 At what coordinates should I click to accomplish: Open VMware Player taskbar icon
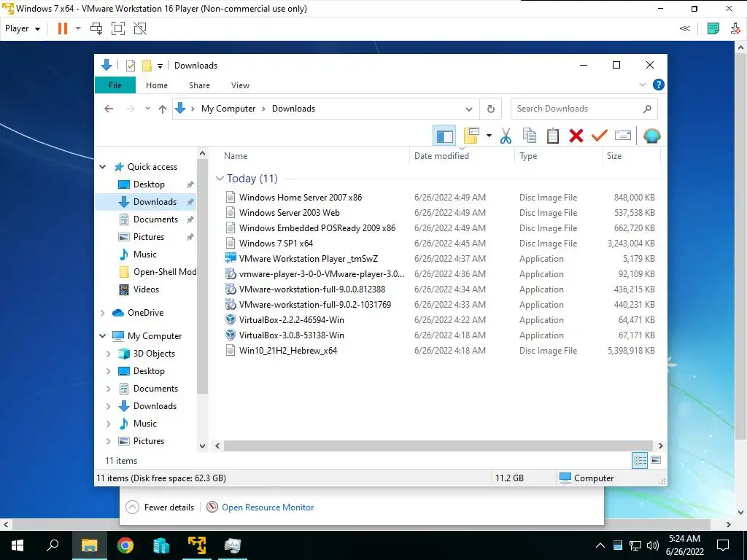click(197, 545)
